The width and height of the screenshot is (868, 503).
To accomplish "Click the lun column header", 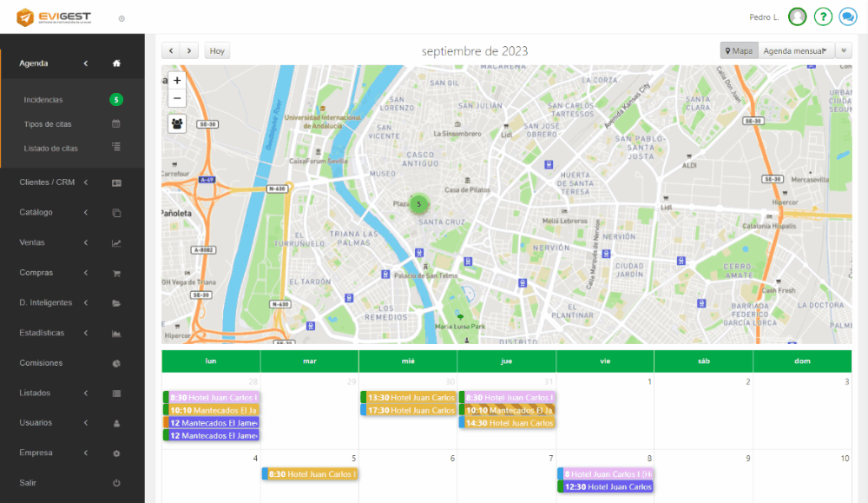I will tap(211, 361).
